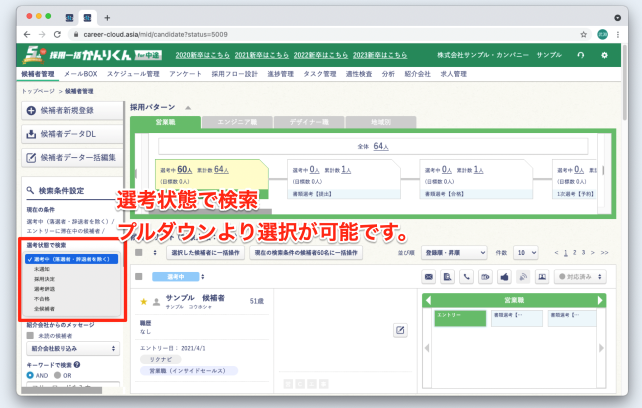The height and width of the screenshot is (408, 642).
Task: Go to page 2 in pagination
Action: 574,253
